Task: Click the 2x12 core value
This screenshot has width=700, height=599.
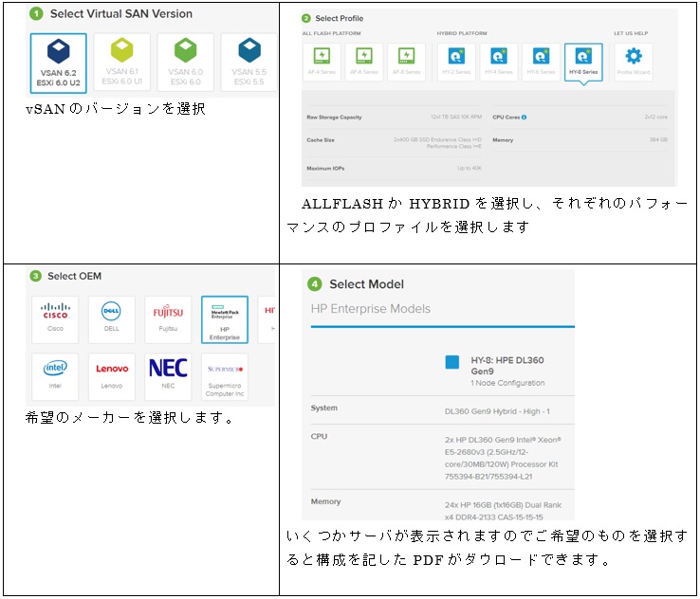Action: point(655,117)
